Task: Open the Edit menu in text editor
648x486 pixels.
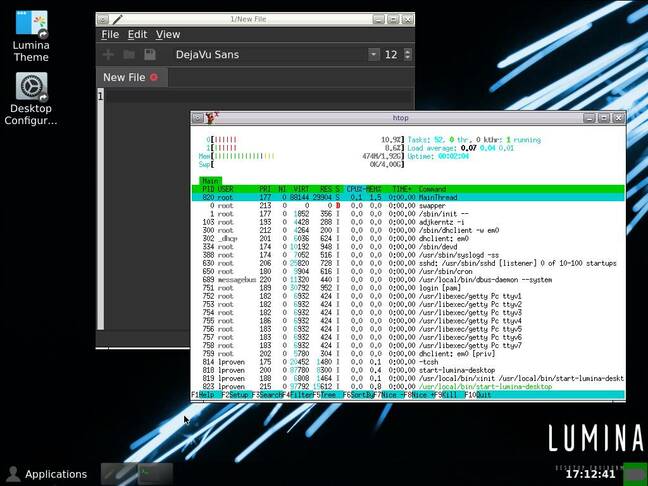Action: [x=137, y=35]
